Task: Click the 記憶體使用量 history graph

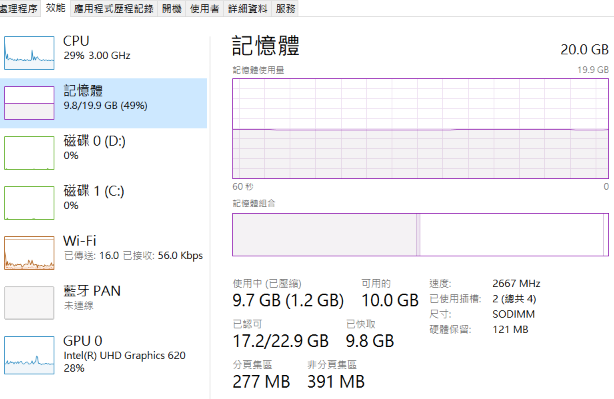Action: [x=420, y=128]
